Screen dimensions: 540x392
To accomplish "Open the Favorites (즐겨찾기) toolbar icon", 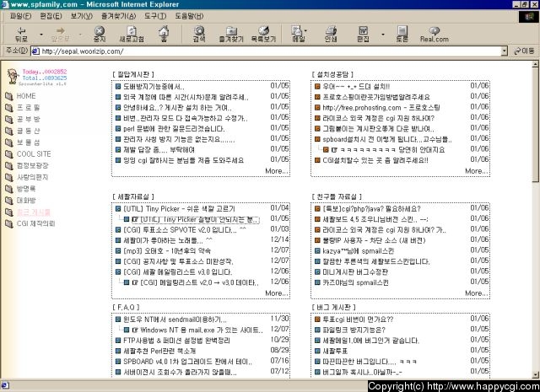I will pyautogui.click(x=231, y=34).
